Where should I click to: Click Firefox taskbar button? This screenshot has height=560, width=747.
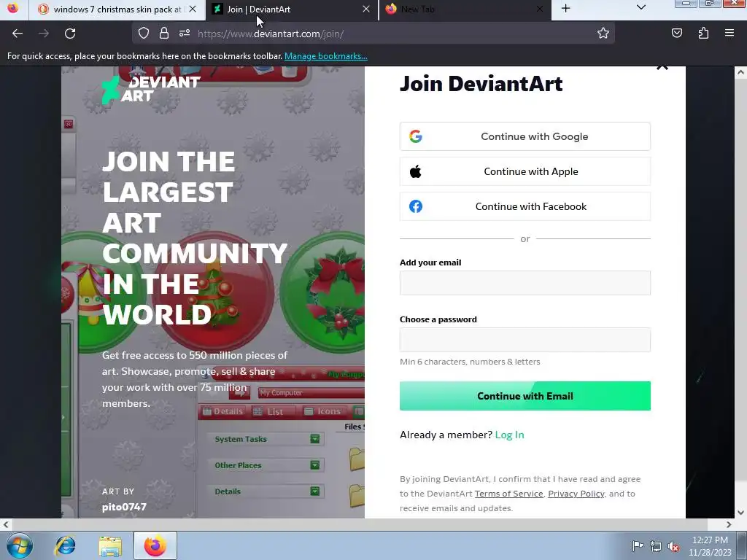[155, 545]
